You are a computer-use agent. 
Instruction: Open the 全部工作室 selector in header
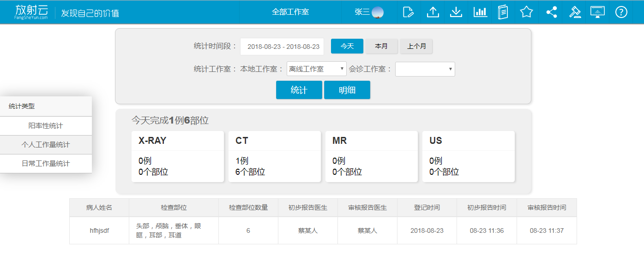[290, 12]
